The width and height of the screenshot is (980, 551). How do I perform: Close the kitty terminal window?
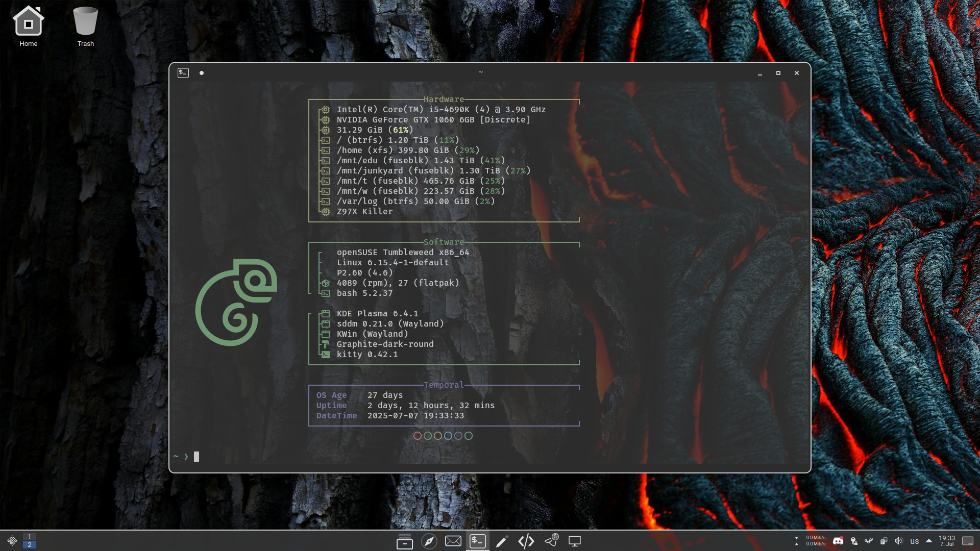pyautogui.click(x=797, y=73)
